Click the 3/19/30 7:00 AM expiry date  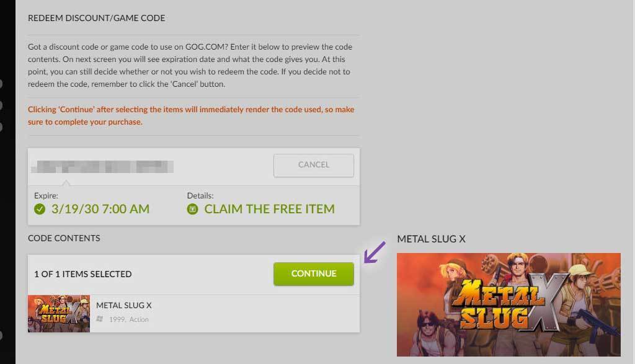[100, 209]
